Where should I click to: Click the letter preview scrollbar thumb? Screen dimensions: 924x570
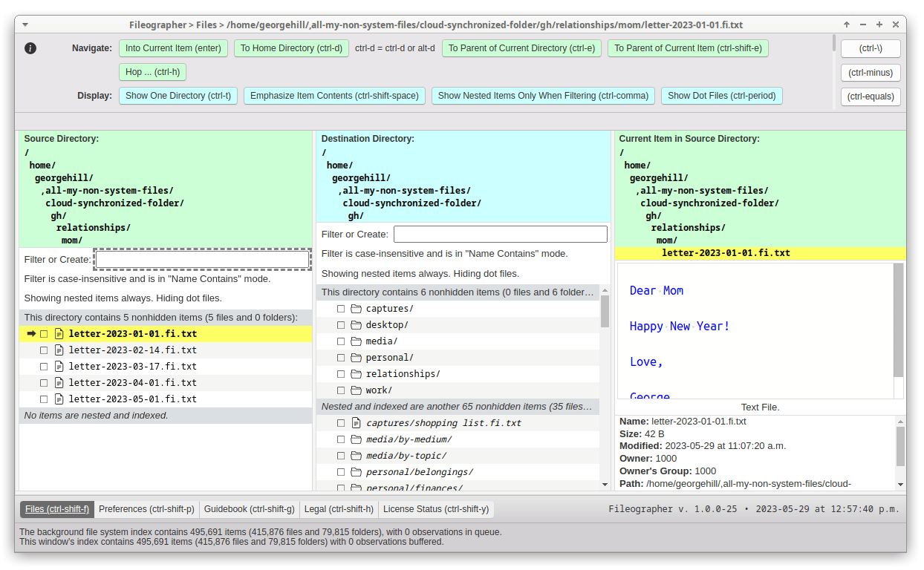[x=899, y=319]
